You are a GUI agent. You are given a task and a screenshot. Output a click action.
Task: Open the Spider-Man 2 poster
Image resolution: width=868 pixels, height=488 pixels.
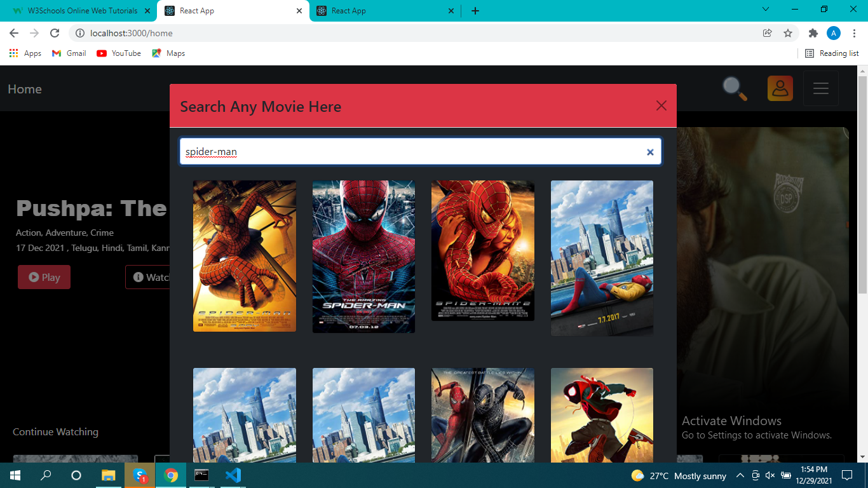(x=483, y=251)
